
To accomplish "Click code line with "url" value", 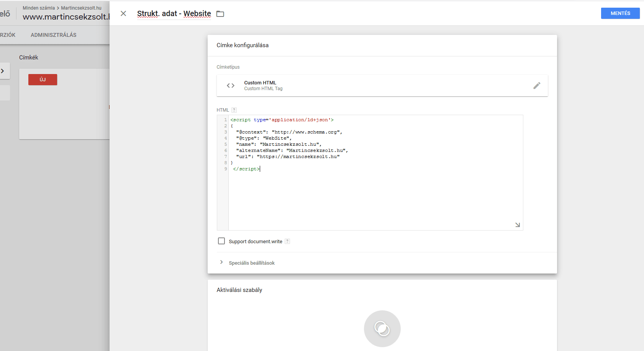I will (288, 157).
